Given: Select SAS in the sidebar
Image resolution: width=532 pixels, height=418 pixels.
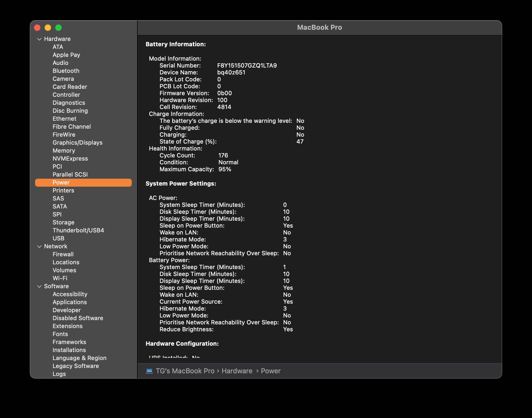Looking at the screenshot, I should 58,198.
